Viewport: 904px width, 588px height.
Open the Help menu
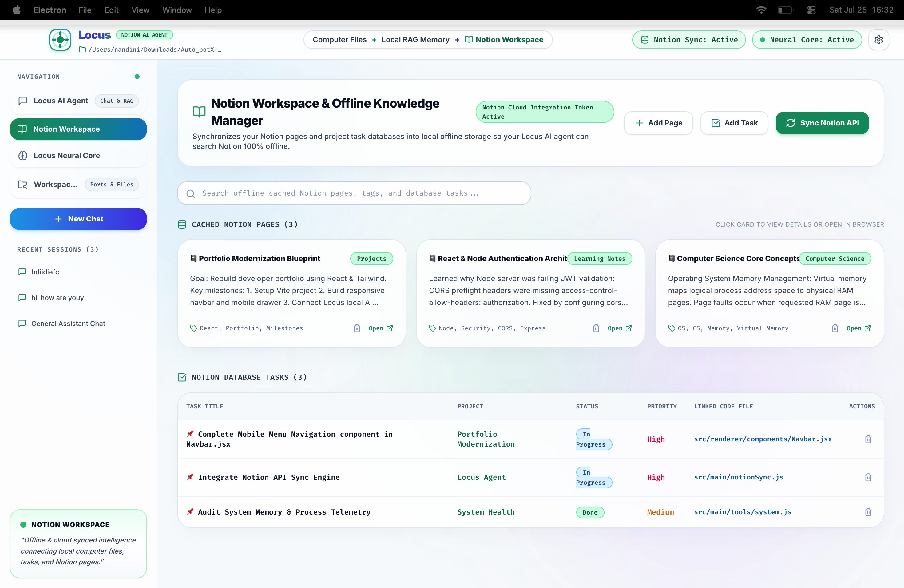(x=213, y=10)
